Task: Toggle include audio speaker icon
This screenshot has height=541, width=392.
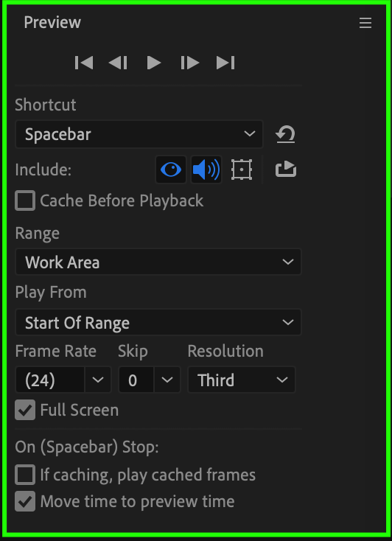Action: (206, 170)
